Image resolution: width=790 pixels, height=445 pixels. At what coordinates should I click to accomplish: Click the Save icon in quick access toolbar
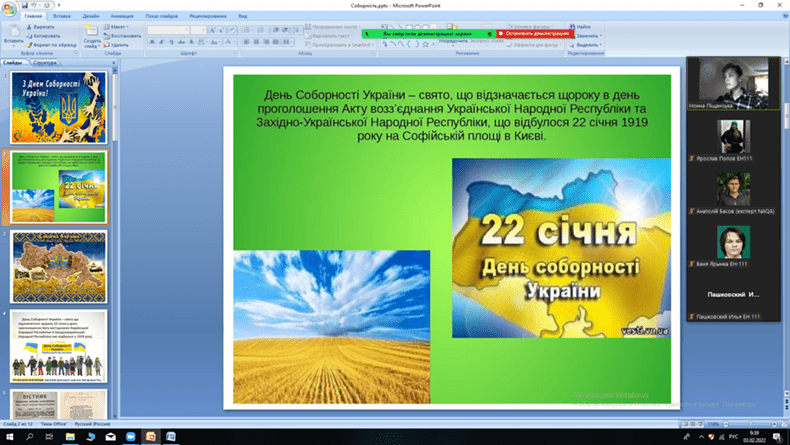pyautogui.click(x=24, y=5)
